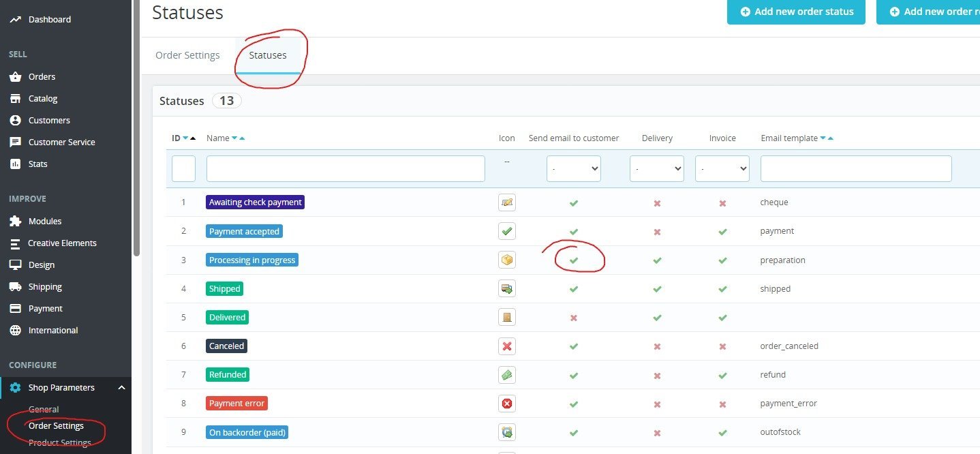Viewport: 980px width, 454px height.
Task: Click the Payment accepted status icon
Action: click(x=506, y=231)
